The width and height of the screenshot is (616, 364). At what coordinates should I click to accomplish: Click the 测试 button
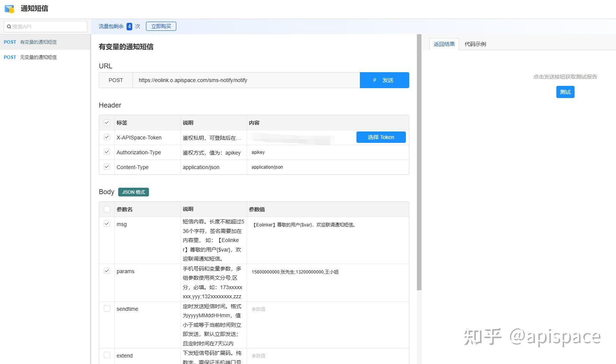tap(565, 92)
